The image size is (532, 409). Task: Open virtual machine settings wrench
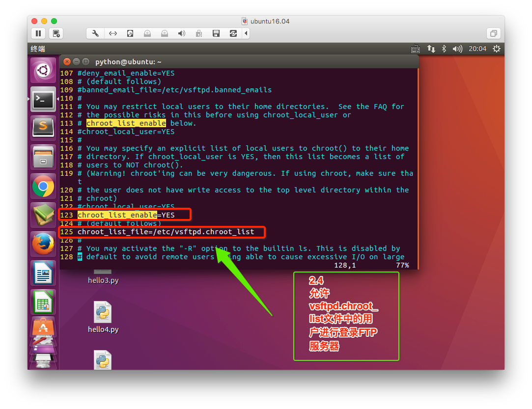point(95,33)
